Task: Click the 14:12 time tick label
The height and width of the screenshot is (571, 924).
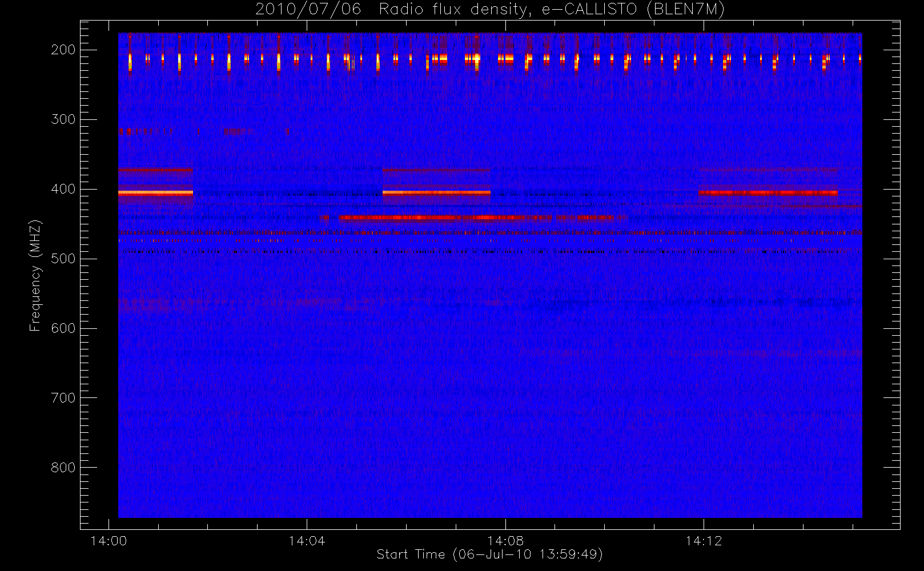Action: click(x=704, y=541)
